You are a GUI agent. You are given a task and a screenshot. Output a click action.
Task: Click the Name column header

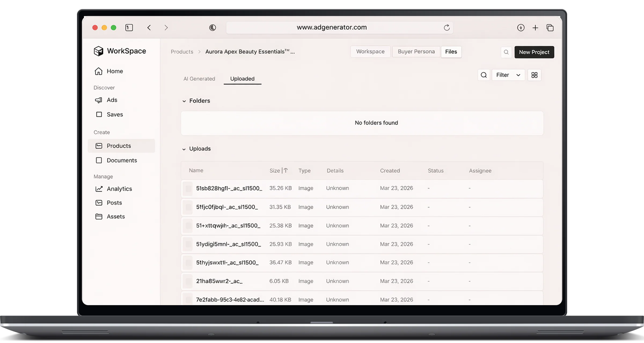click(x=196, y=171)
